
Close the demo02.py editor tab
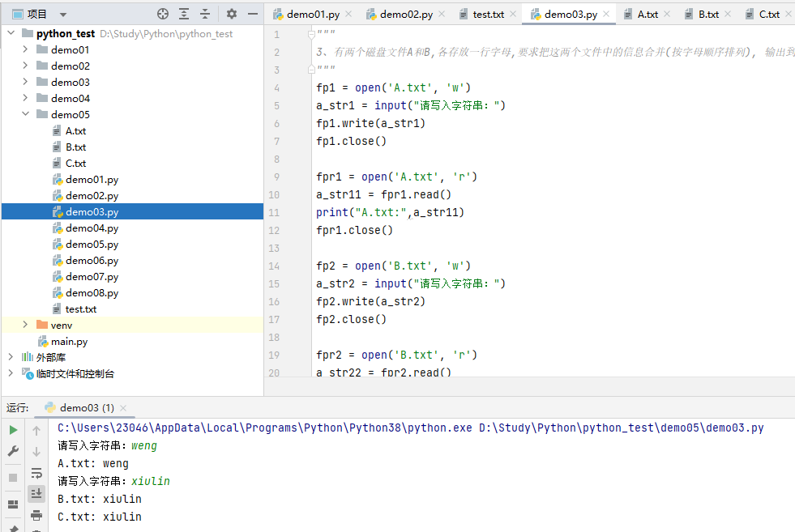tap(442, 15)
